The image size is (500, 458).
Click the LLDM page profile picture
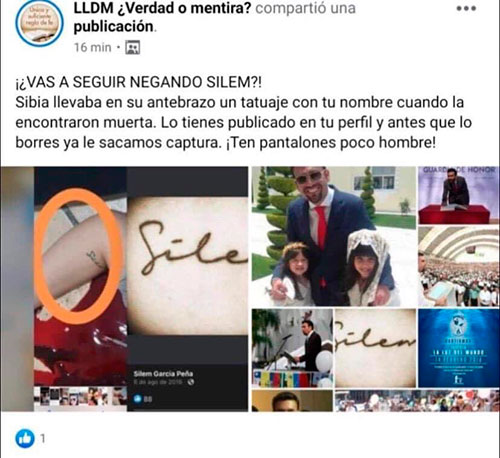tap(40, 23)
